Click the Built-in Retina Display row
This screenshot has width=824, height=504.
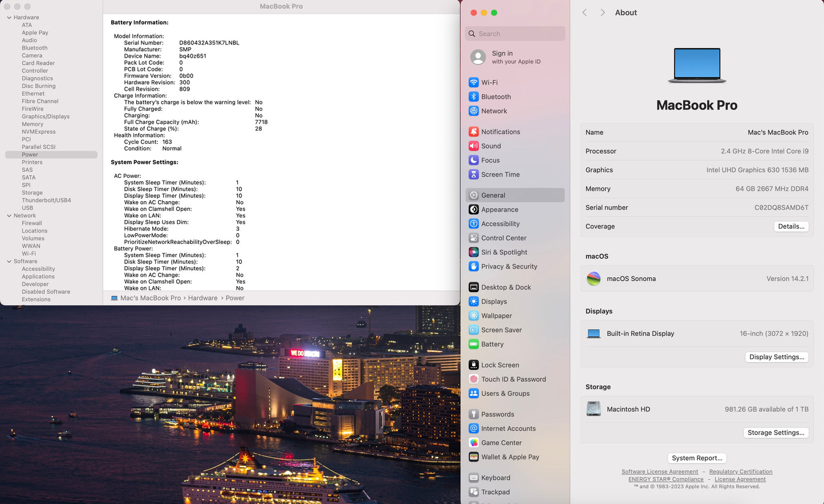click(x=697, y=334)
